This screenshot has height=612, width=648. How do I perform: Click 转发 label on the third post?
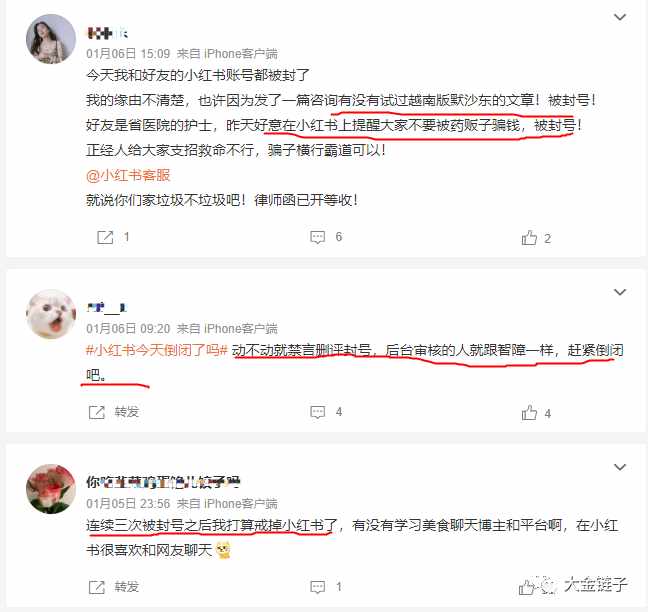pos(127,587)
